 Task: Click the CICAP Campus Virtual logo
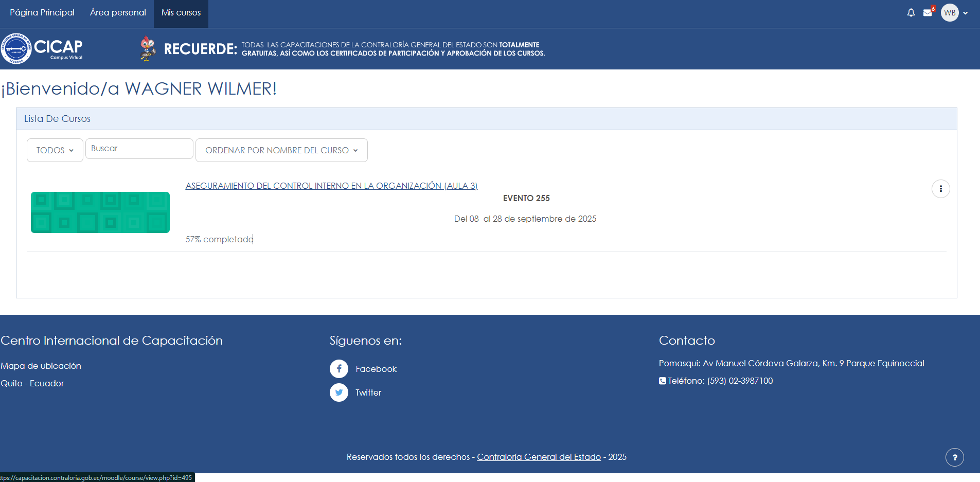click(x=42, y=49)
